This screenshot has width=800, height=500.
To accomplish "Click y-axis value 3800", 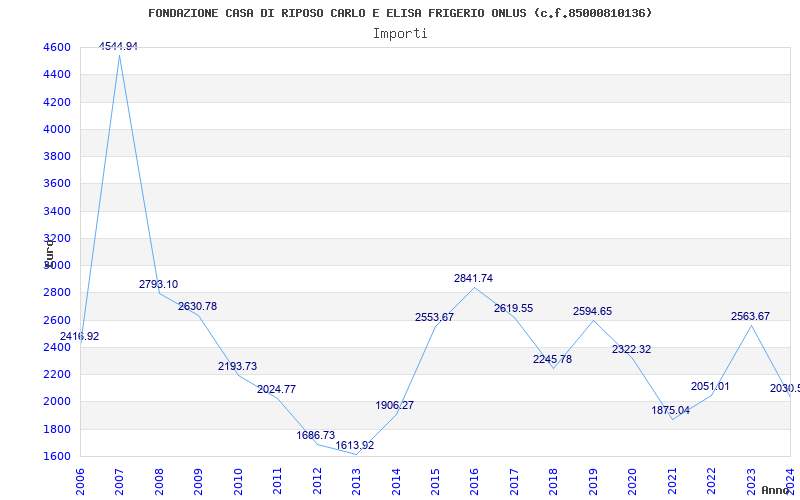I will (x=57, y=156).
